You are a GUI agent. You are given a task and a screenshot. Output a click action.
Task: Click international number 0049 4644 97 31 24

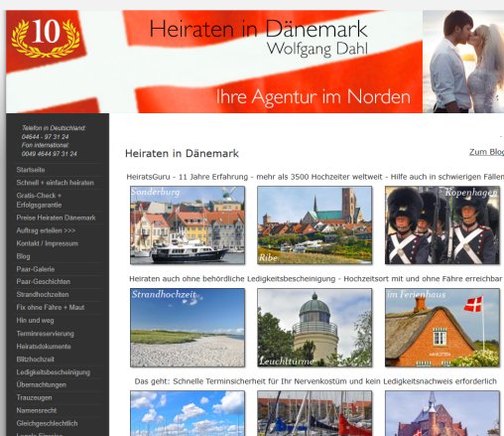pyautogui.click(x=50, y=154)
